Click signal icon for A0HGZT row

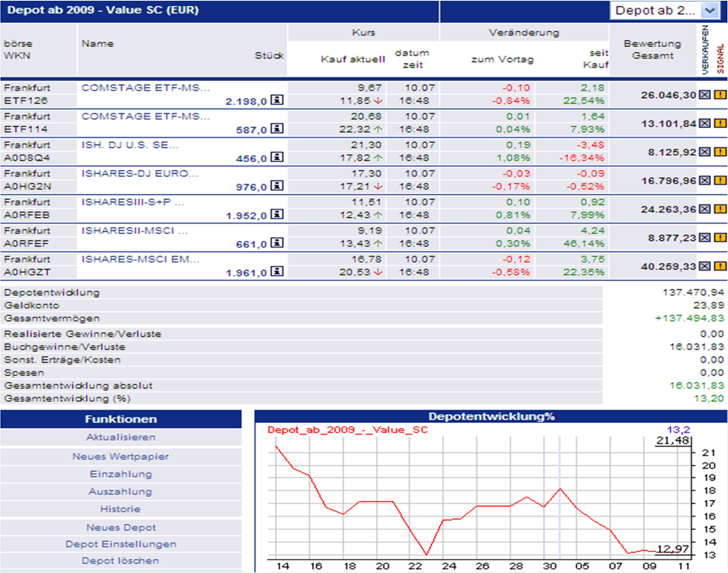coord(719,266)
